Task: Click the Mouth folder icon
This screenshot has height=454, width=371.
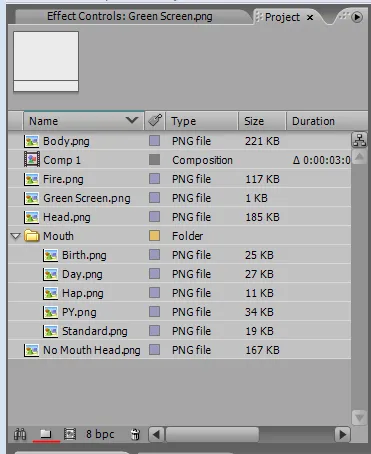Action: pyautogui.click(x=32, y=236)
